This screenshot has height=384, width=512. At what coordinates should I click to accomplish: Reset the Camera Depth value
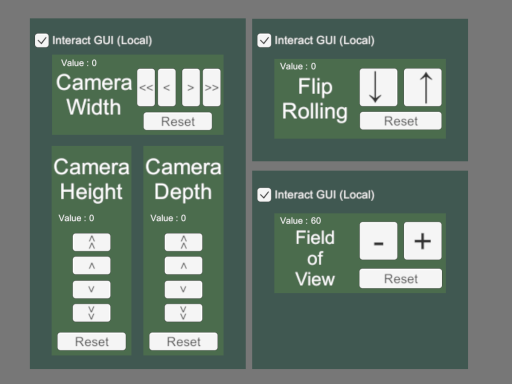(x=183, y=341)
